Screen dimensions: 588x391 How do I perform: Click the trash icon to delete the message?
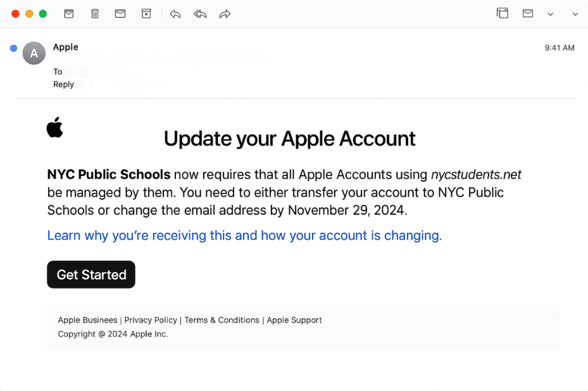click(x=95, y=13)
